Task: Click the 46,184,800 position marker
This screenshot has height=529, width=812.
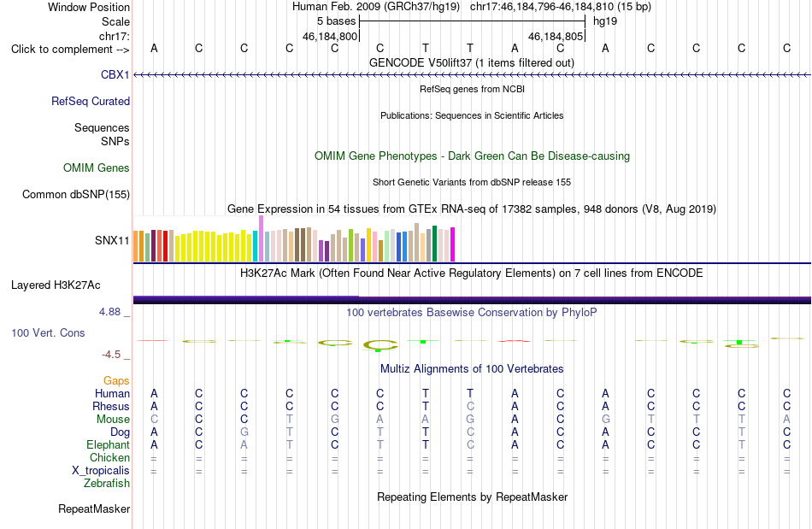Action: pyautogui.click(x=330, y=36)
